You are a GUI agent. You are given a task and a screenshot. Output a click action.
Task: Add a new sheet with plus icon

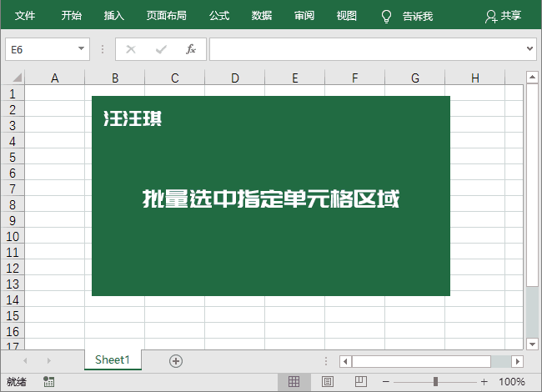pyautogui.click(x=176, y=361)
